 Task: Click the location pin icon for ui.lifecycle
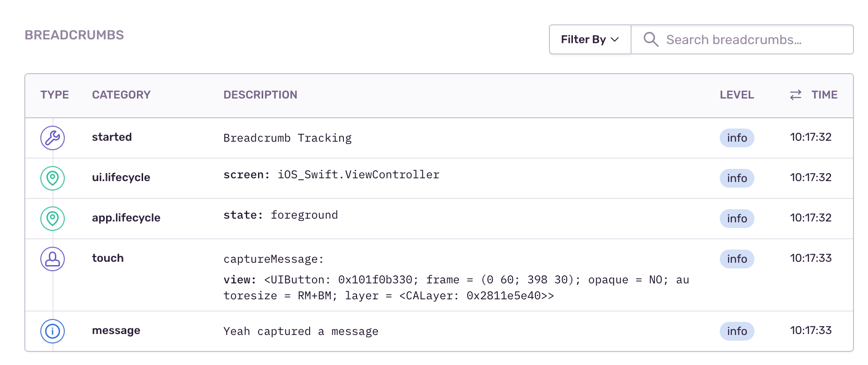pos(53,178)
